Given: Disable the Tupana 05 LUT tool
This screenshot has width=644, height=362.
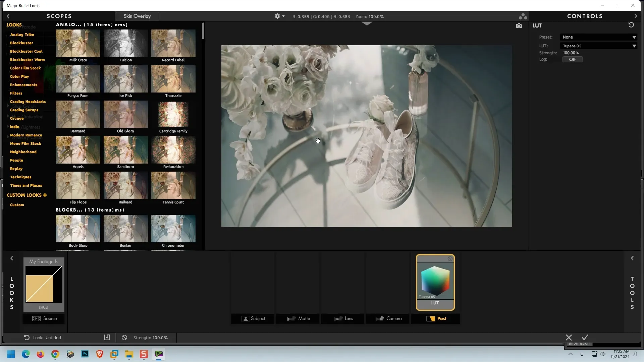Looking at the screenshot, I should coord(450,259).
